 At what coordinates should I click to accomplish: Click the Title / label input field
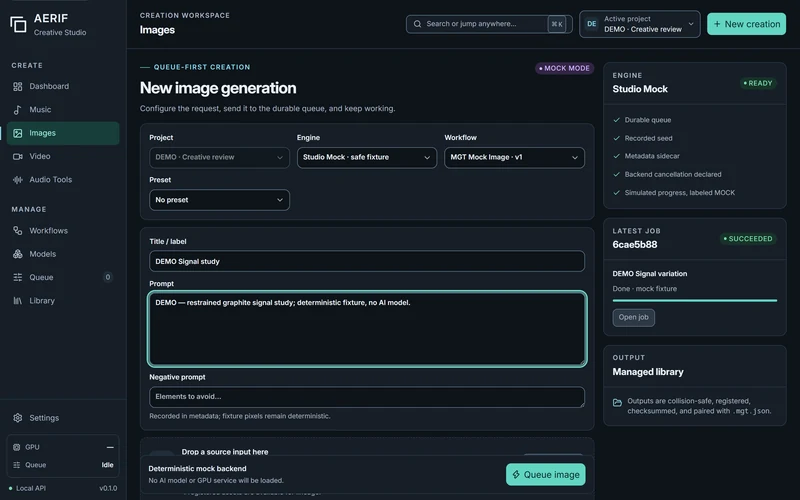point(367,261)
